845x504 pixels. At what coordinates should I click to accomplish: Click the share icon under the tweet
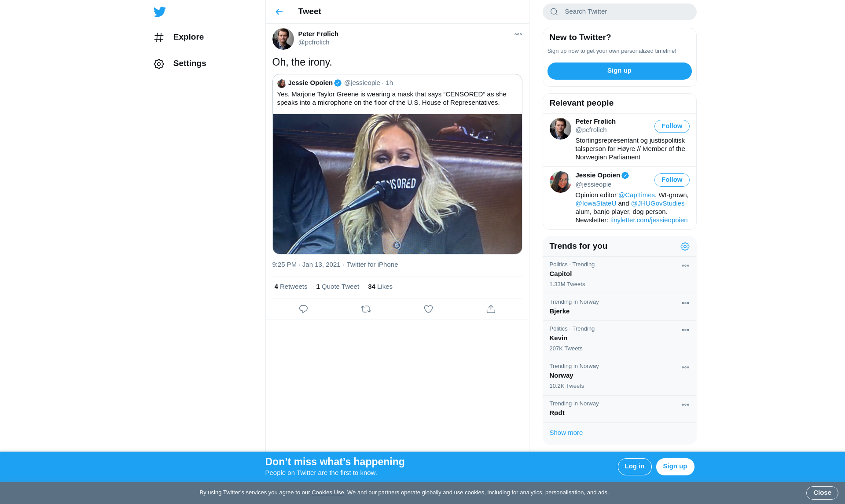tap(491, 309)
